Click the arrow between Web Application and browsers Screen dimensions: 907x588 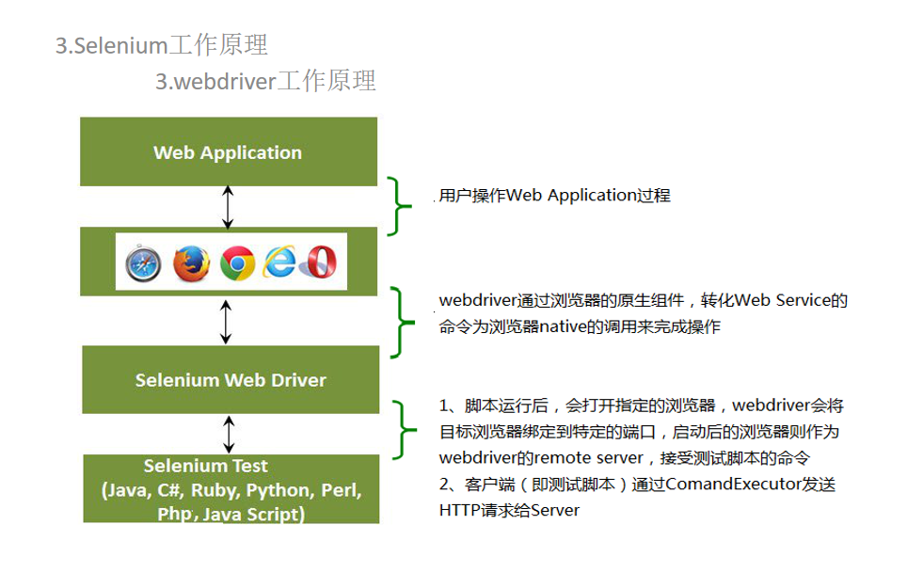click(x=227, y=203)
